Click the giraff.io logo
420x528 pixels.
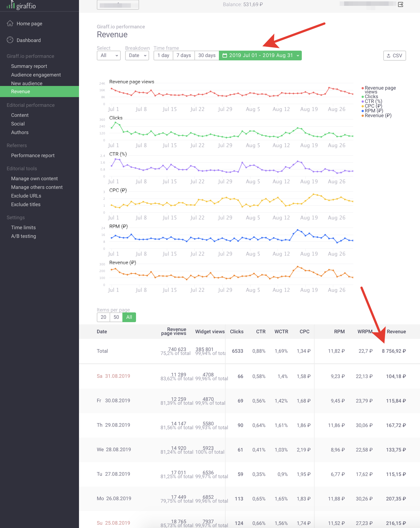coord(21,5)
